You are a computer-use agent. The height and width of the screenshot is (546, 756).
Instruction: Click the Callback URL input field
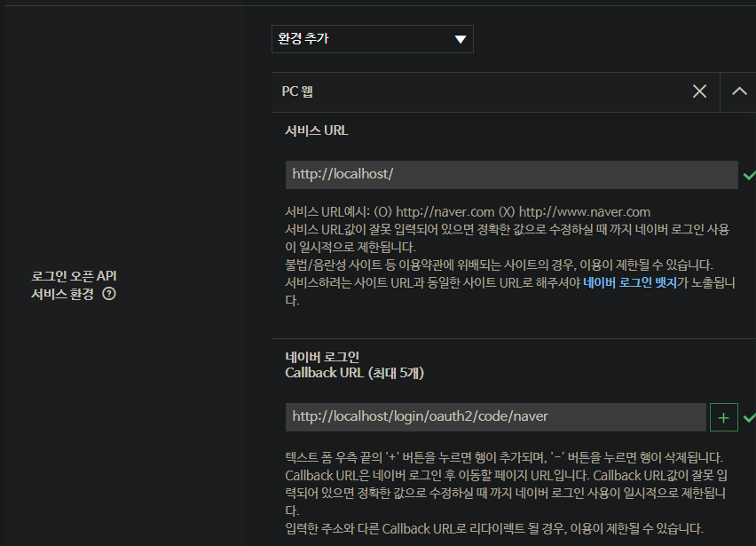click(496, 417)
